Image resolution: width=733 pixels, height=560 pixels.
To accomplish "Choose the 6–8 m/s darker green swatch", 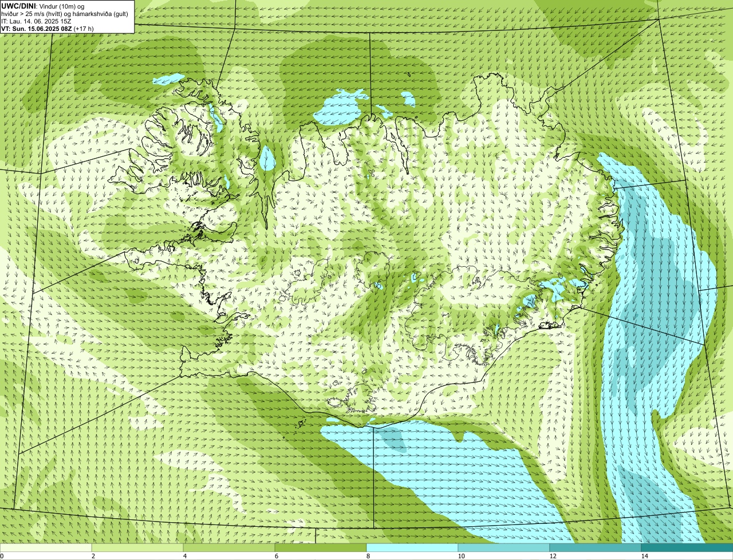I will pos(321,547).
